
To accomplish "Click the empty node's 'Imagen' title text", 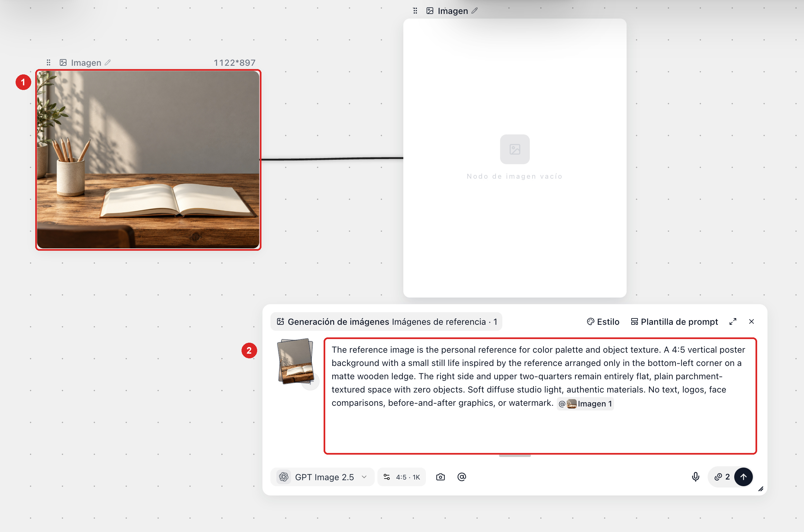I will tap(453, 11).
